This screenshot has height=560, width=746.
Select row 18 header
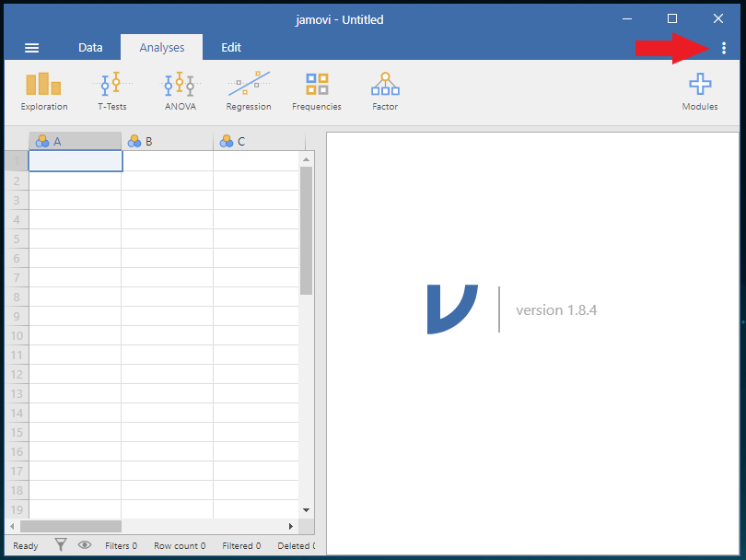pyautogui.click(x=17, y=490)
